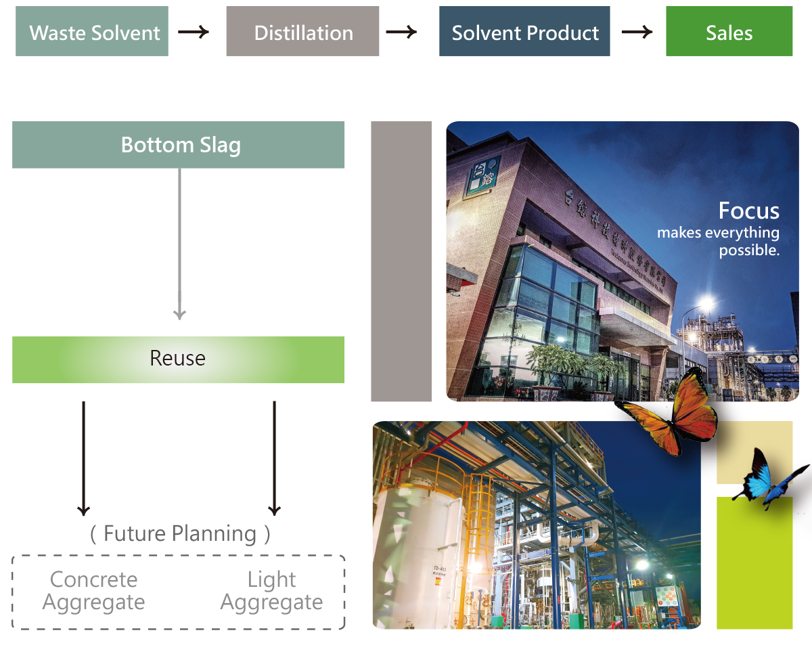Click arrow between Waste Solvent and Distillation
The width and height of the screenshot is (812, 662).
point(194,32)
